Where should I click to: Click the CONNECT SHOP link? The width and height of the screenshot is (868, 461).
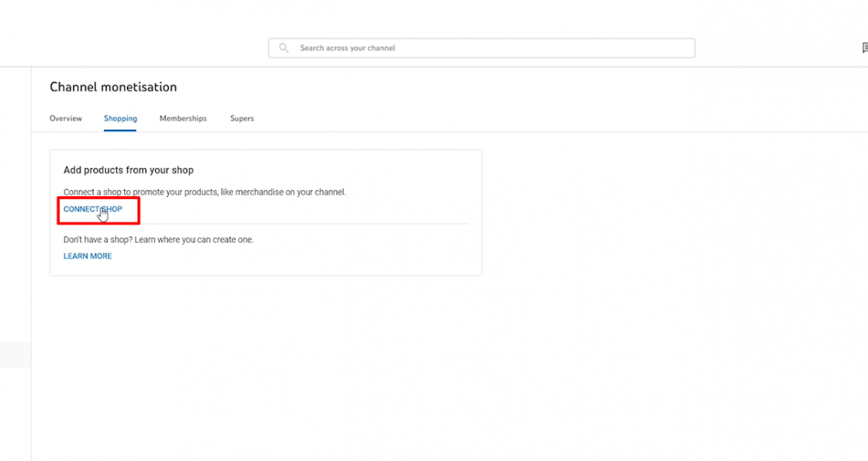(93, 209)
